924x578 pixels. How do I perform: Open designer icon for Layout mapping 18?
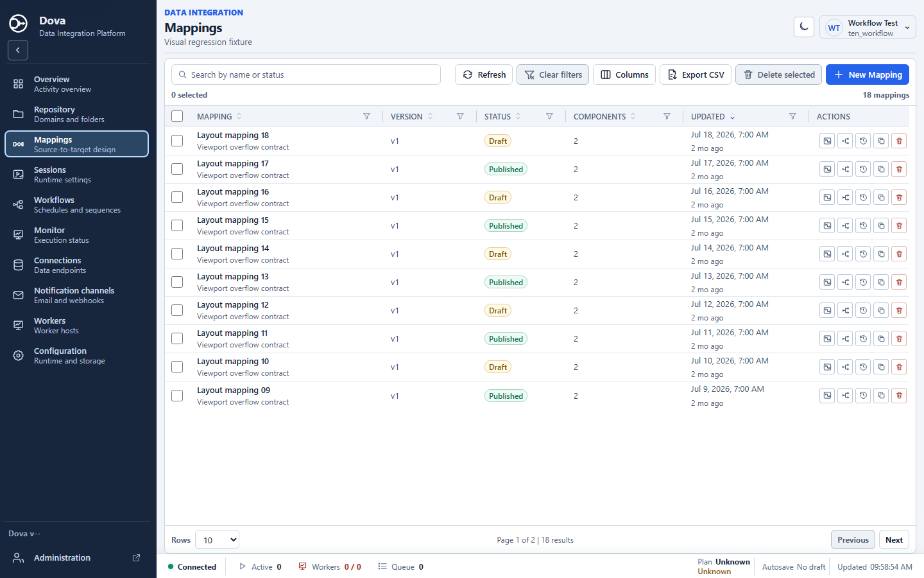(x=828, y=141)
